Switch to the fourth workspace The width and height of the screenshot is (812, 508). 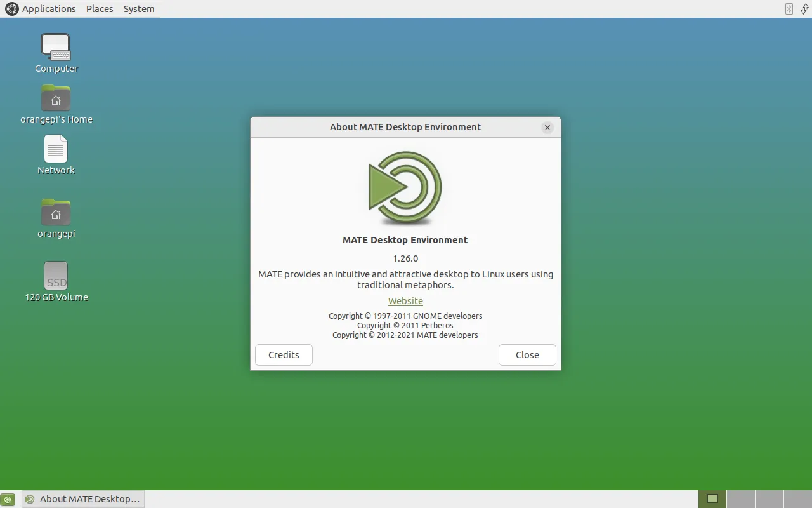click(x=797, y=499)
